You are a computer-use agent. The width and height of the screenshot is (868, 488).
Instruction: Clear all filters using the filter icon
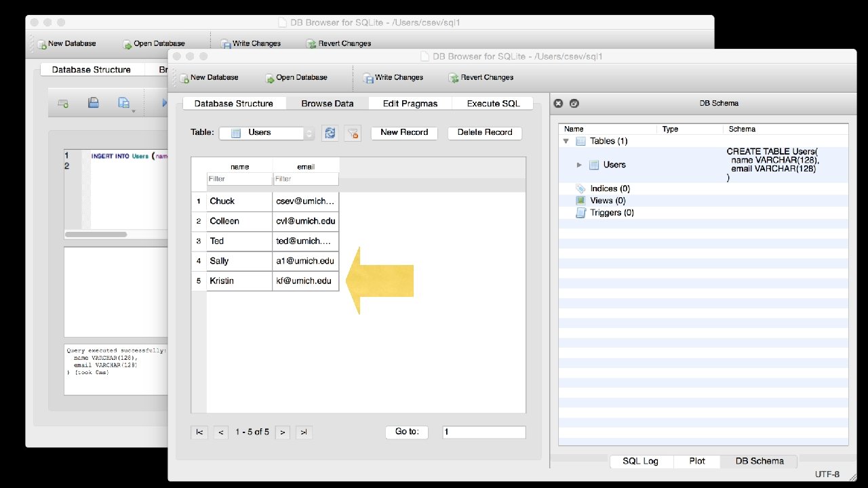click(x=353, y=133)
